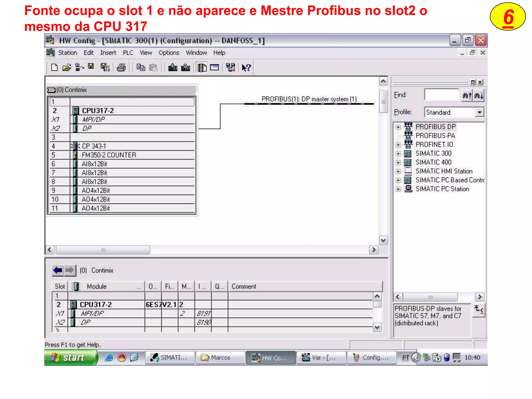Click the Internet Explorer quick launch icon
The height and width of the screenshot is (399, 532).
click(108, 358)
